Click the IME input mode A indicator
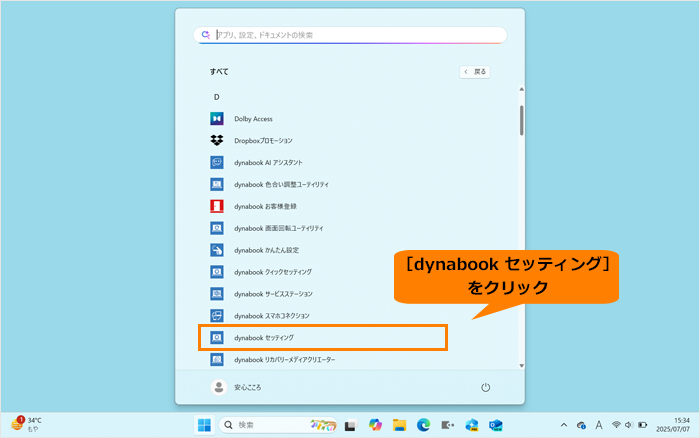 click(599, 425)
